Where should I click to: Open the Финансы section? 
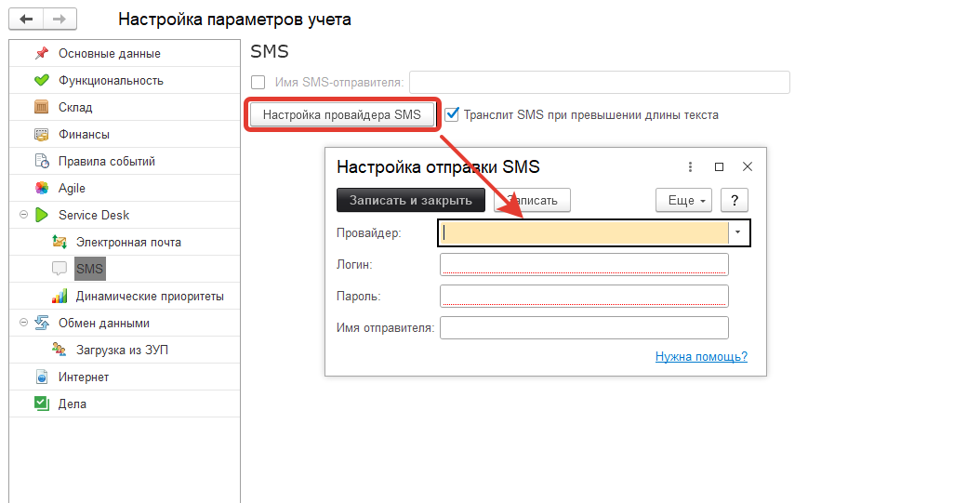(x=84, y=134)
